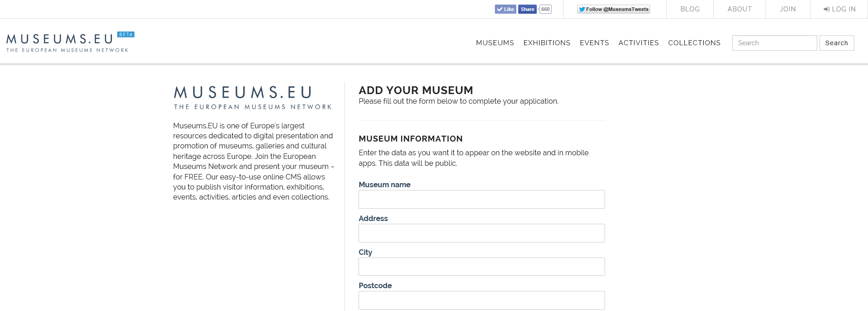Navigate to Exhibitions

[547, 43]
